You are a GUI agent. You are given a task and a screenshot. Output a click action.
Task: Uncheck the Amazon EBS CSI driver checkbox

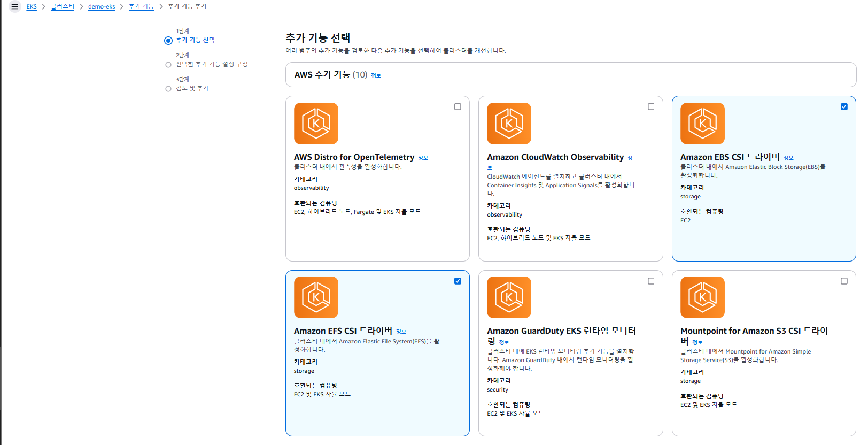click(x=844, y=106)
